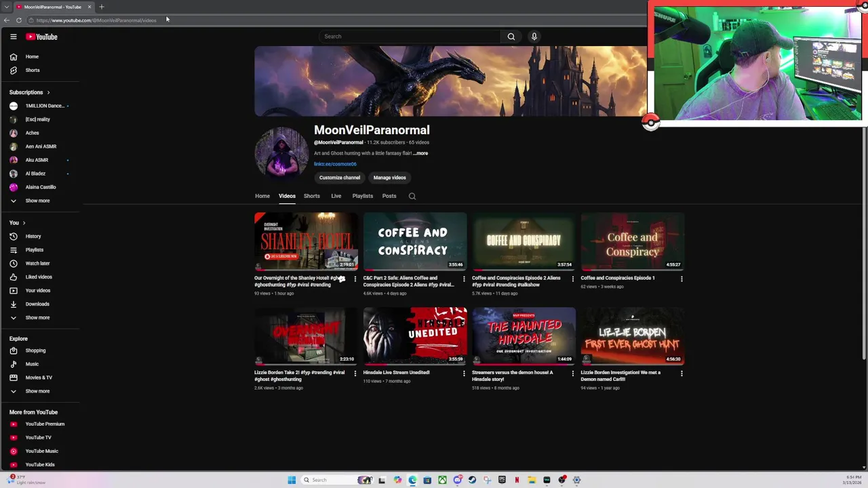Open the tab list dropdown in browser
This screenshot has width=868, height=488.
tap(7, 7)
